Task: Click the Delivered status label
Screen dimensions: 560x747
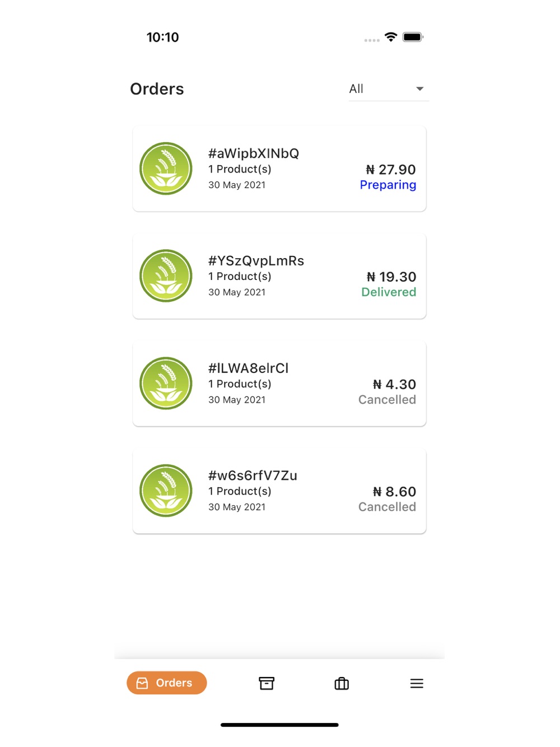Action: coord(389,292)
